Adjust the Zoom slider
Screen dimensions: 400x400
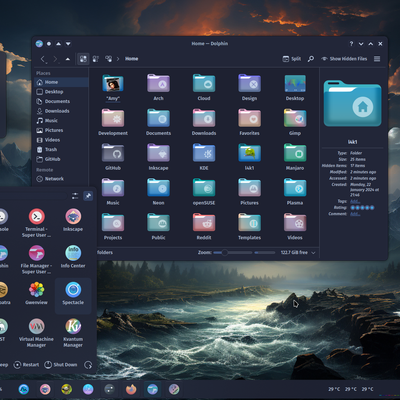(x=233, y=253)
